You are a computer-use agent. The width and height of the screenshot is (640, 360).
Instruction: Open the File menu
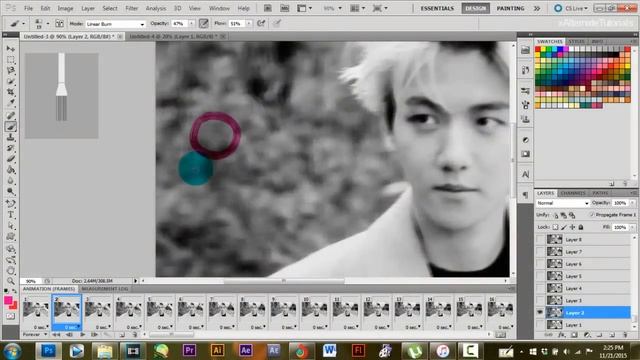coord(28,8)
